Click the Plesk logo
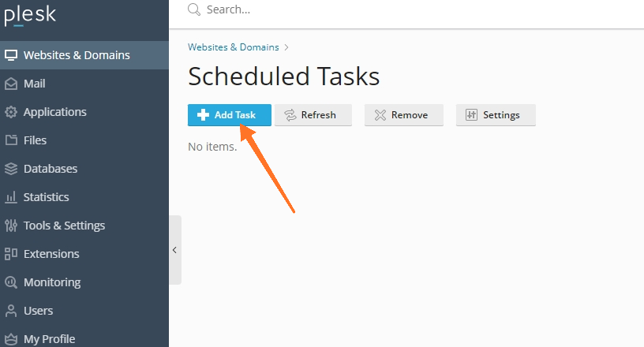 pyautogui.click(x=29, y=15)
